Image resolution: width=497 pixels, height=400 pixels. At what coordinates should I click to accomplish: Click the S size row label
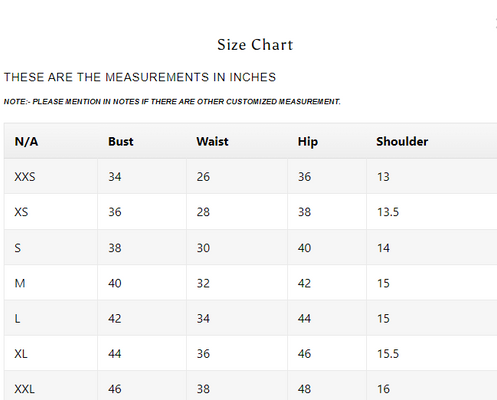tap(18, 248)
